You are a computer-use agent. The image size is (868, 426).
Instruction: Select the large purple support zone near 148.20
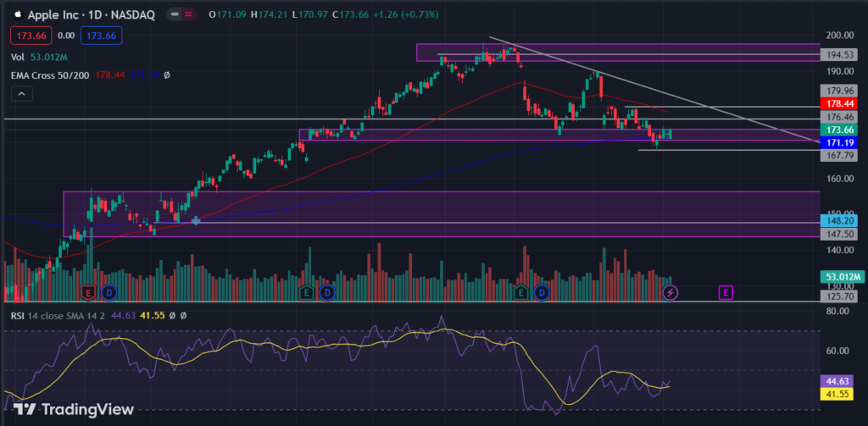point(442,214)
